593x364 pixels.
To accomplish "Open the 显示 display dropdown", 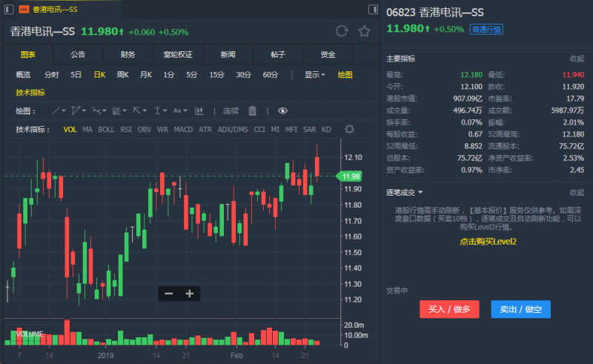I will pyautogui.click(x=314, y=75).
